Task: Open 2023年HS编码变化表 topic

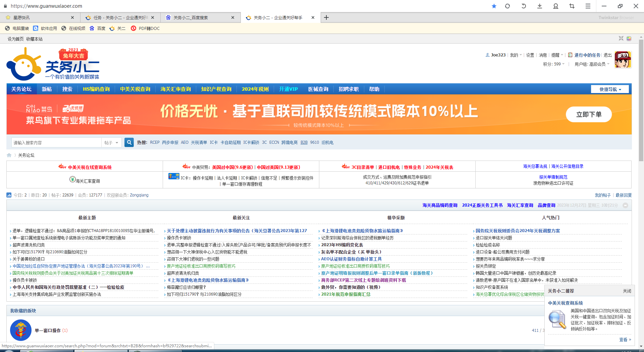Action: pyautogui.click(x=342, y=245)
